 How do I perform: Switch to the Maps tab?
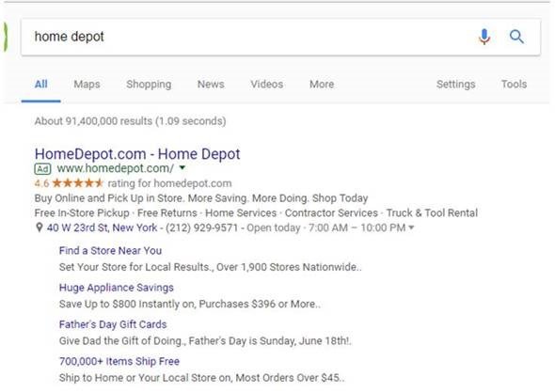pos(87,85)
